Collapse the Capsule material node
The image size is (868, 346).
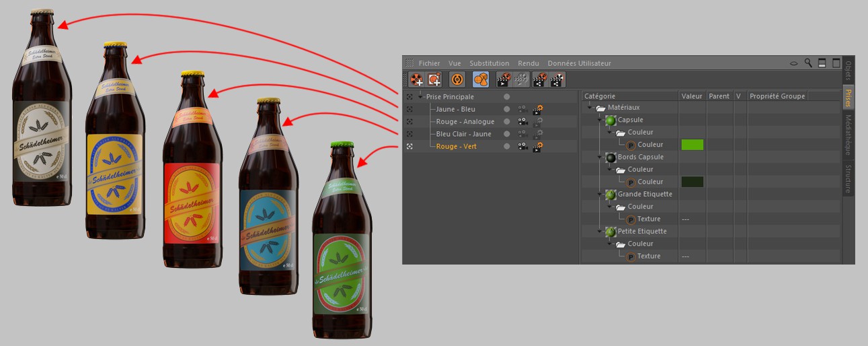point(600,120)
